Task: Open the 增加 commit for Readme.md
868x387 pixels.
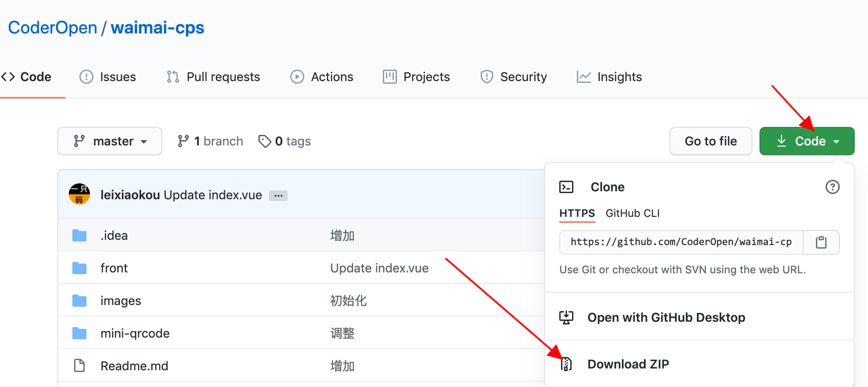Action: pyautogui.click(x=342, y=366)
